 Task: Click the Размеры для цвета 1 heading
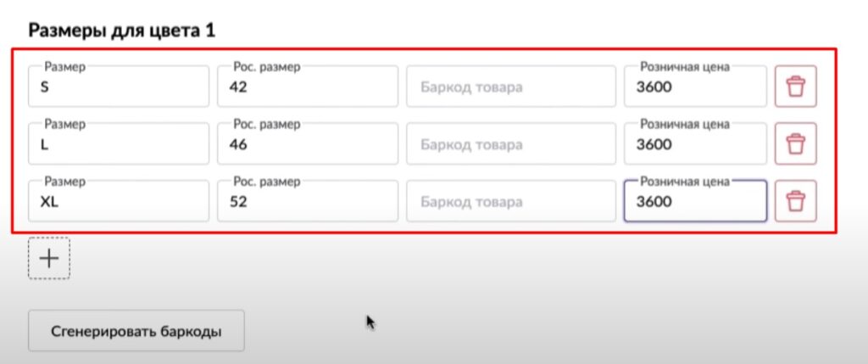pos(122,30)
